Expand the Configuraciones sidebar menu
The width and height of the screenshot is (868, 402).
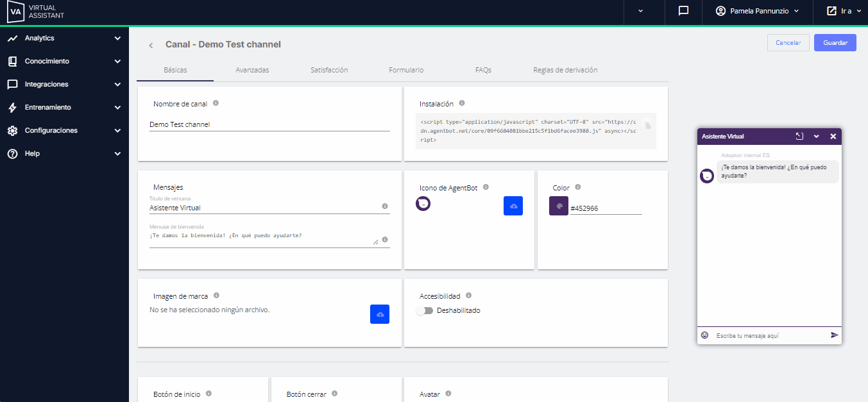117,131
